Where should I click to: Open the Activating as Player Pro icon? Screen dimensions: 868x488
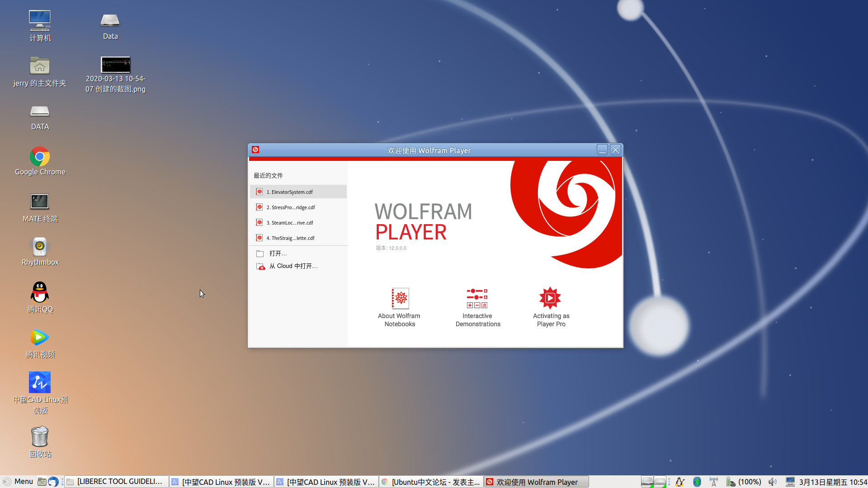click(551, 307)
